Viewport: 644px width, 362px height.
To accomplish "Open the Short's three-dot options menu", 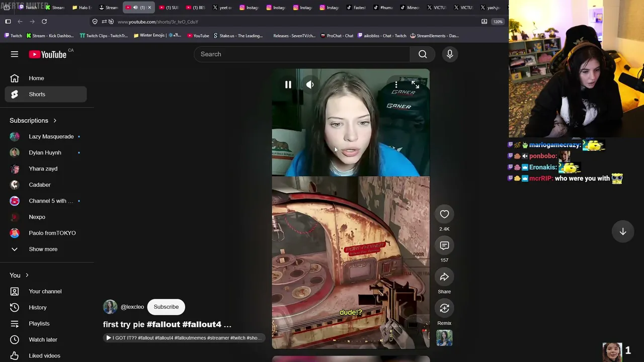I will coord(396,85).
